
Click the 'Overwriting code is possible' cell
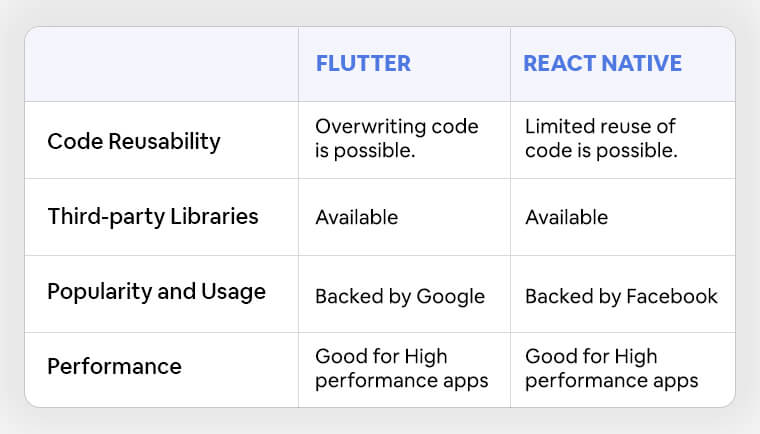click(x=397, y=139)
